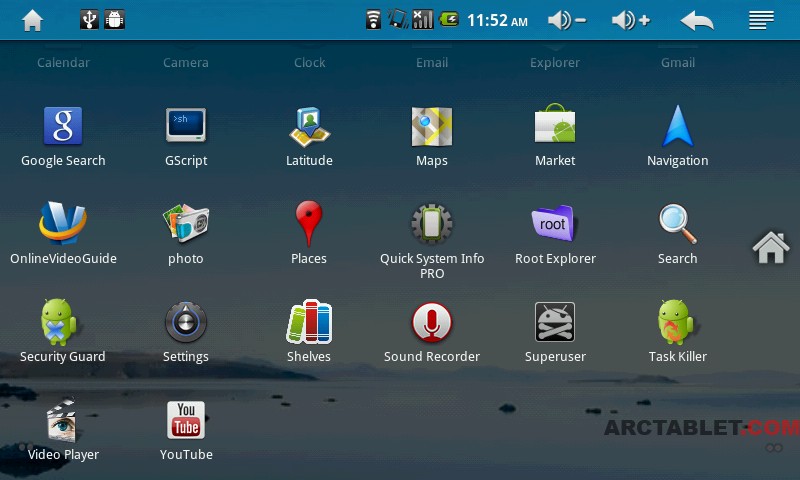Launch the Security Guard app
Image resolution: width=800 pixels, height=480 pixels.
pyautogui.click(x=58, y=322)
